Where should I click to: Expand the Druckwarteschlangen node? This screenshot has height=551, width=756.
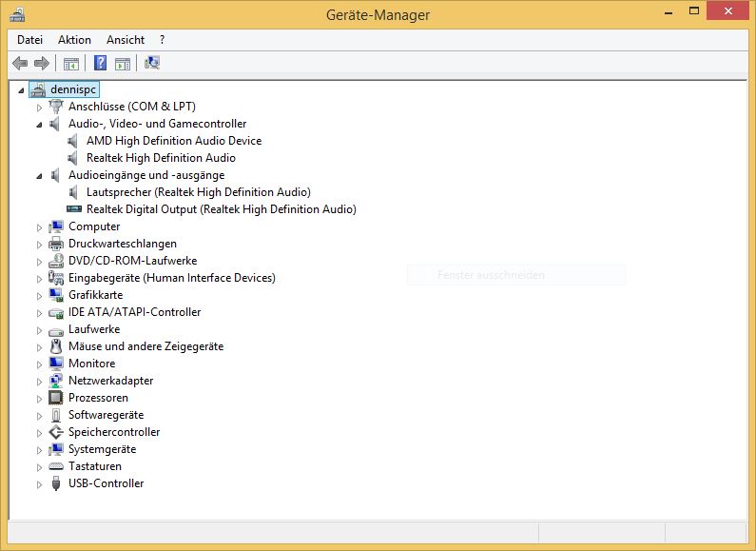[x=40, y=245]
